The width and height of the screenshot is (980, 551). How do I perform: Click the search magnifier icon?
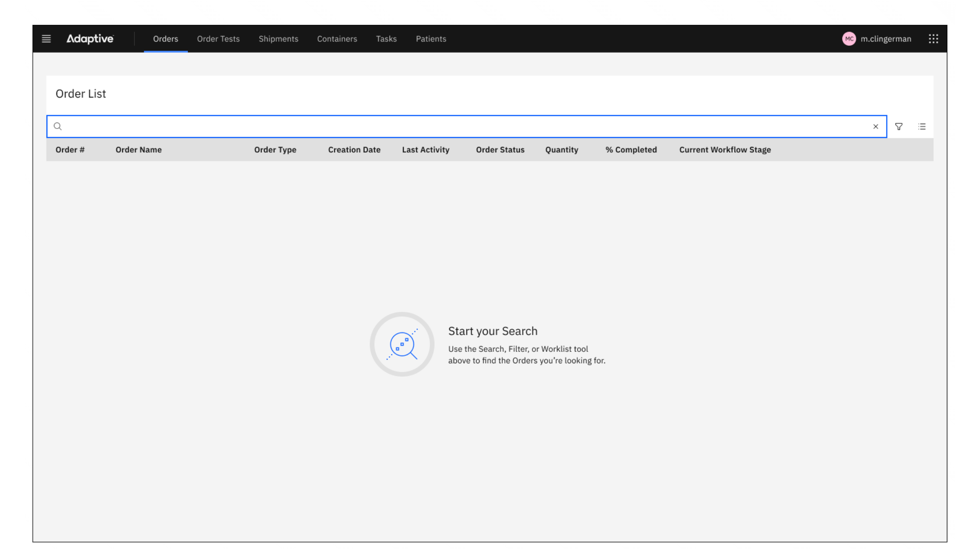tap(58, 127)
